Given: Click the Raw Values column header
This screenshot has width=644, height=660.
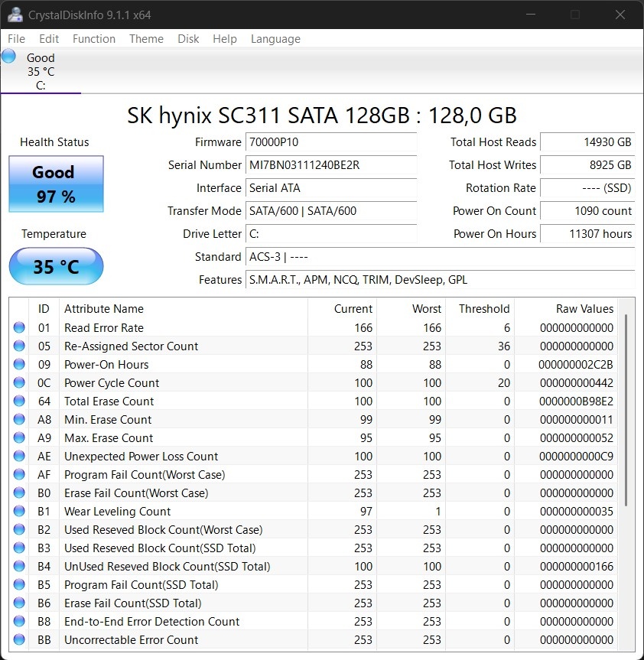Looking at the screenshot, I should click(x=584, y=309).
